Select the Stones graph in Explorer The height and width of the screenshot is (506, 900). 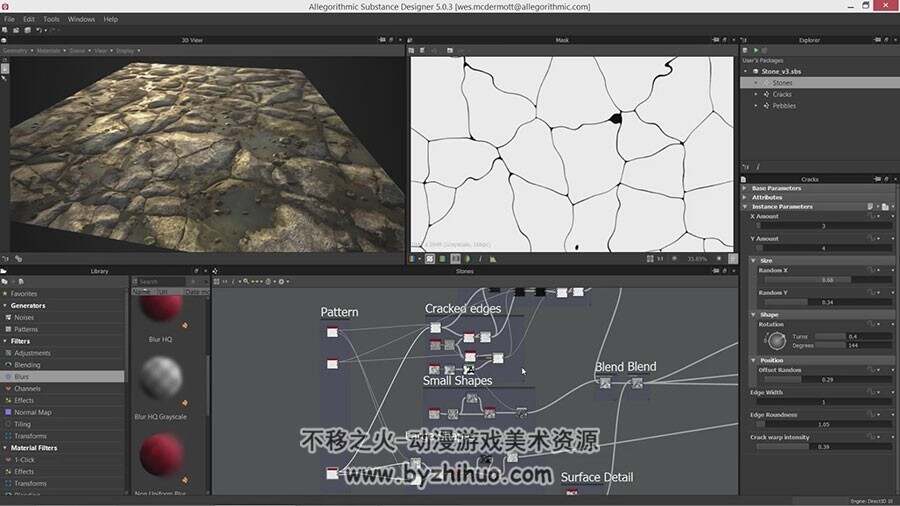(782, 83)
